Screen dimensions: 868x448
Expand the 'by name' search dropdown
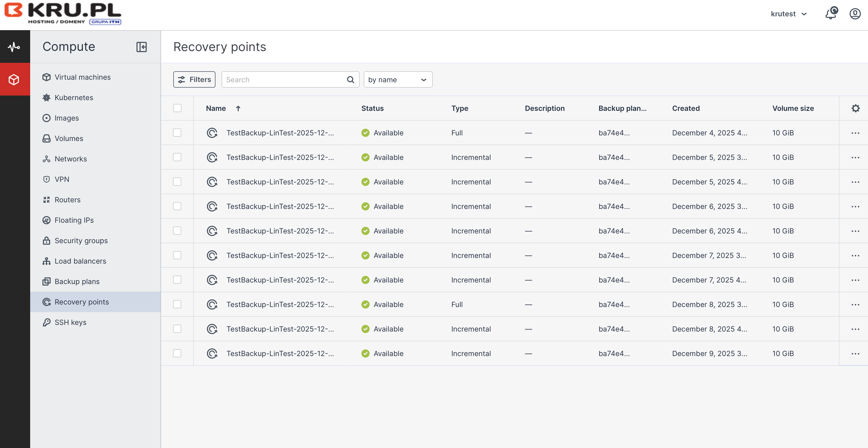point(398,80)
